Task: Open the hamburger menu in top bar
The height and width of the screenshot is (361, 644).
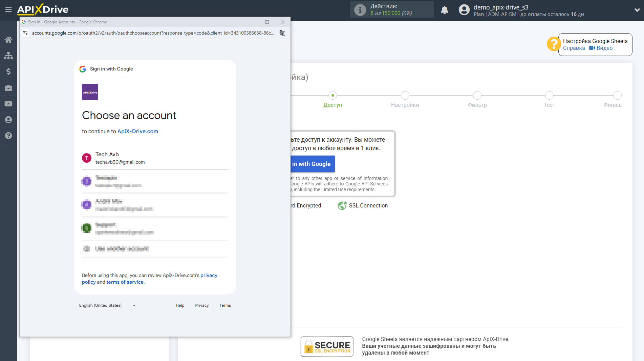Action: pyautogui.click(x=8, y=10)
